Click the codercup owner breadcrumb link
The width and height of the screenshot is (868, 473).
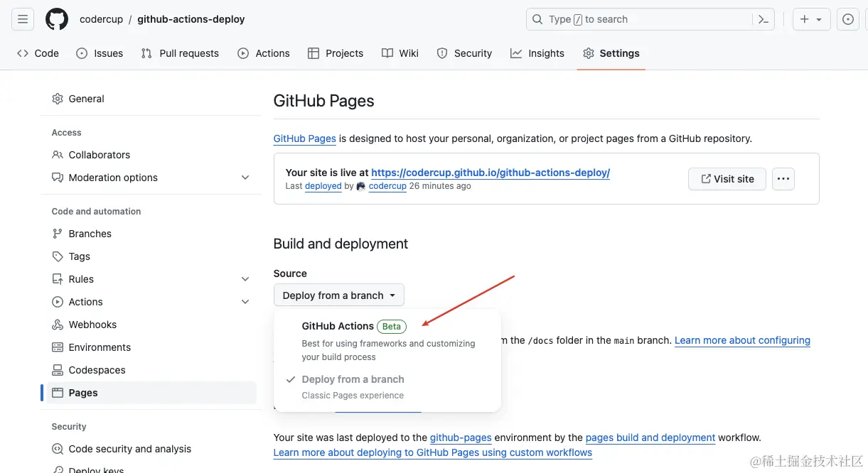[x=102, y=19]
